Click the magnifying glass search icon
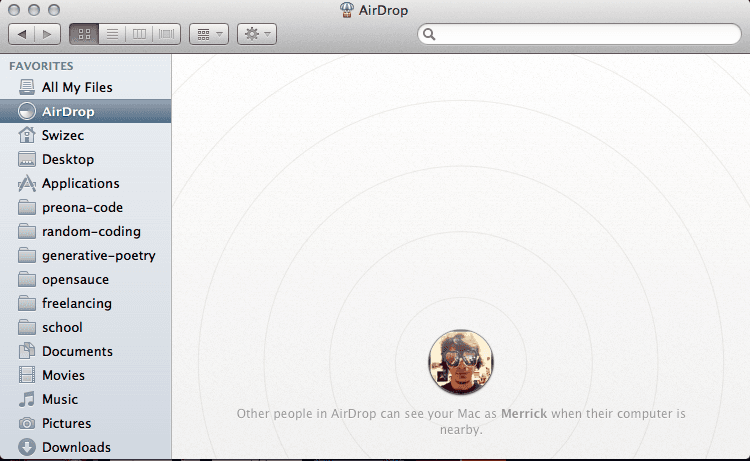Image resolution: width=750 pixels, height=461 pixels. [x=429, y=34]
